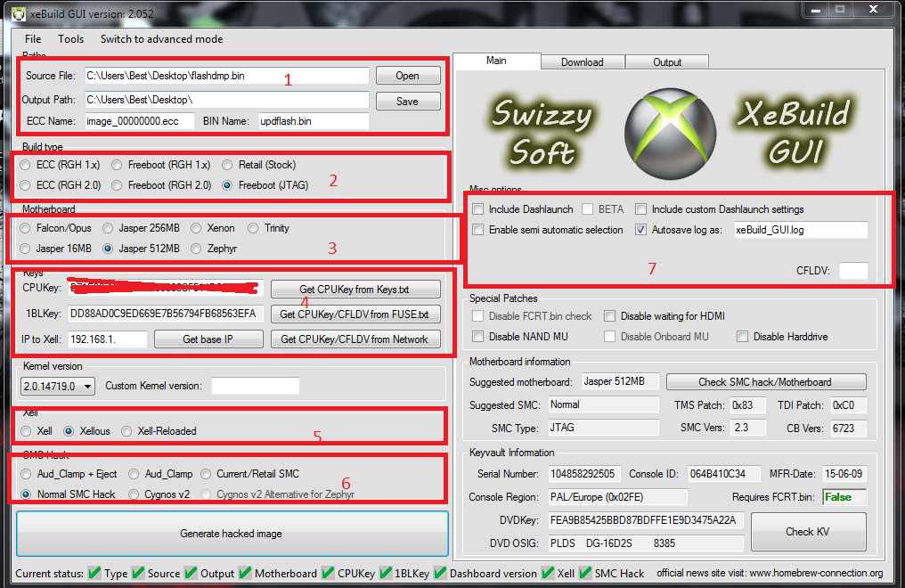
Task: Enable Include Dashlaunch checkbox
Action: [523, 209]
